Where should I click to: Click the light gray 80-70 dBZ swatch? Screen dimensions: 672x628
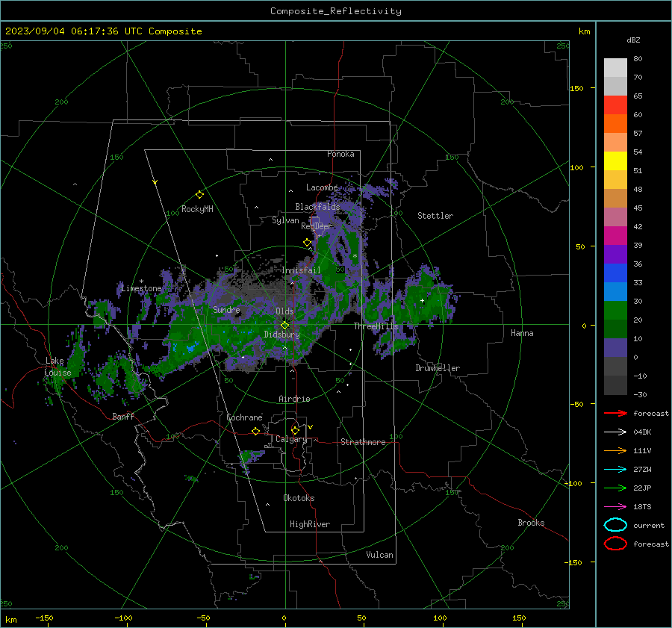(x=615, y=67)
